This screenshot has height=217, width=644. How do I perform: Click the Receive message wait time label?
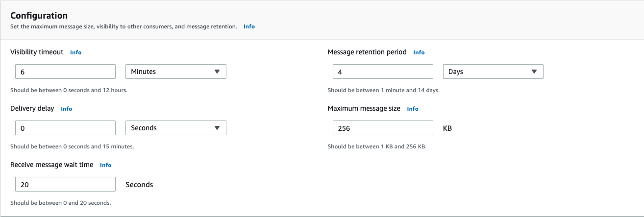click(51, 165)
